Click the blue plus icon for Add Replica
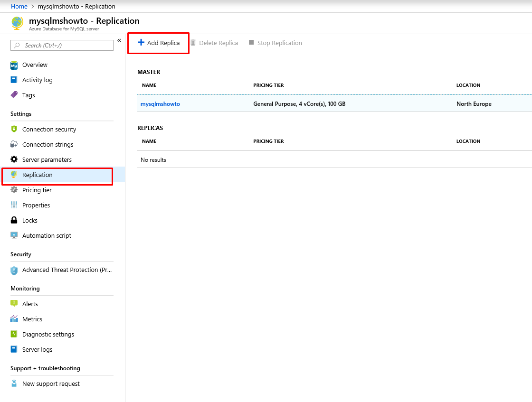 pos(141,42)
